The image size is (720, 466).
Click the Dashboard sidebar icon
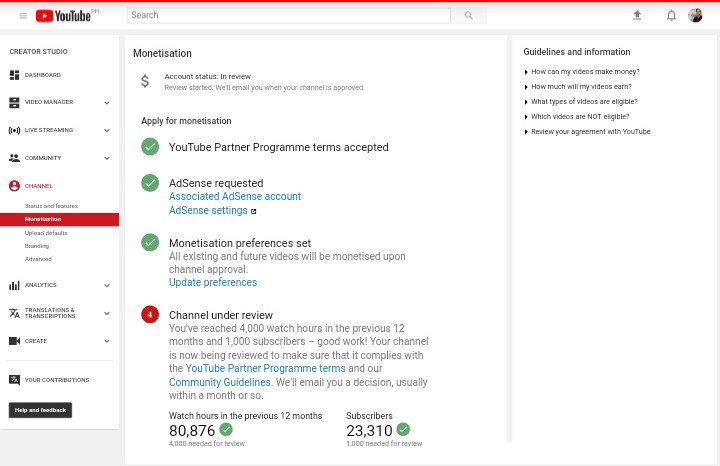pos(14,75)
